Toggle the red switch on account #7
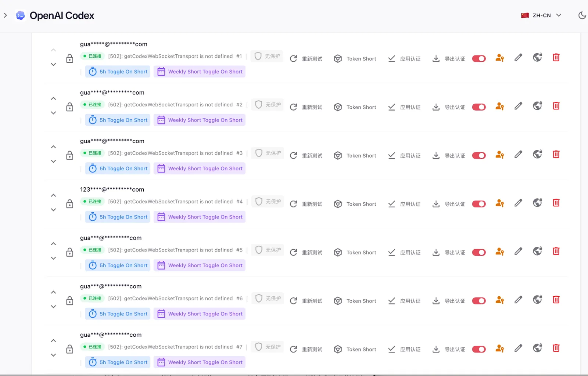 tap(479, 350)
